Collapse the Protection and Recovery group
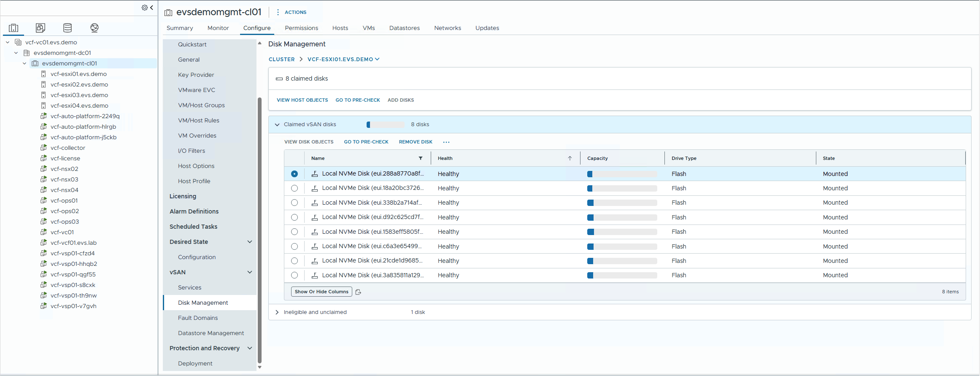 pos(250,348)
